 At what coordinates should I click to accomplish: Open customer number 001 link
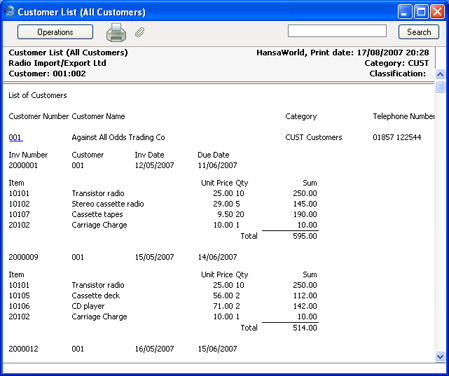15,137
